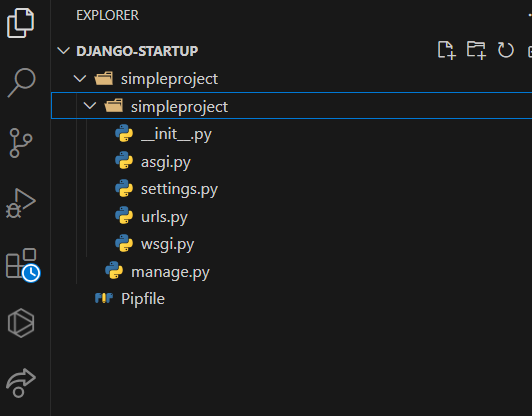This screenshot has height=416, width=532.
Task: Open the Search view
Action: pyautogui.click(x=21, y=82)
